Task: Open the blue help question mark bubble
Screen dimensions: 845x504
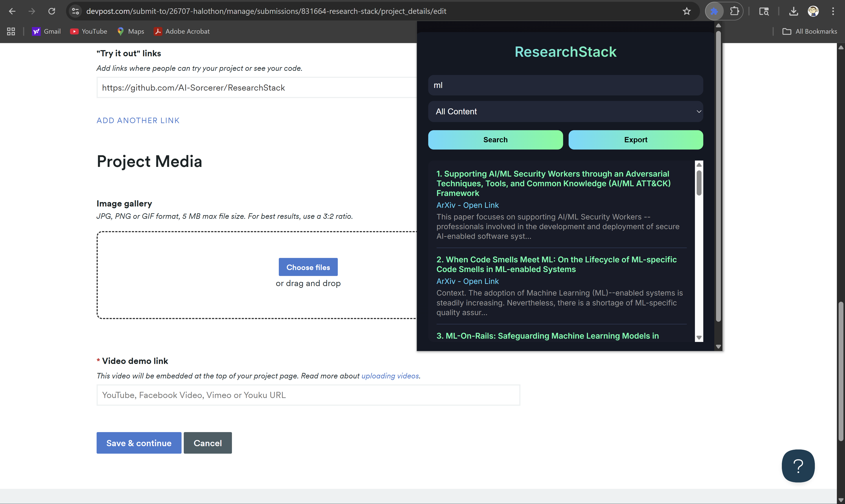Action: coord(798,466)
